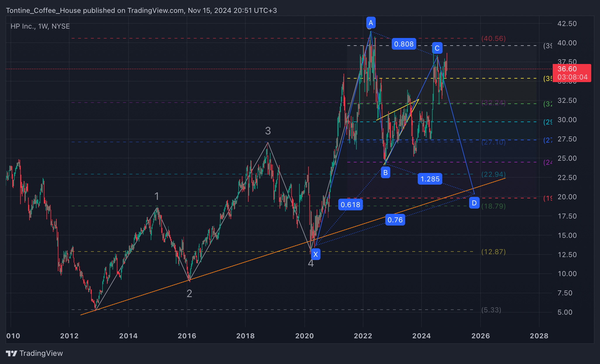Screen dimensions: 600x364
Task: Click the Tontine_Coffee_House publication header text
Action: (141, 11)
